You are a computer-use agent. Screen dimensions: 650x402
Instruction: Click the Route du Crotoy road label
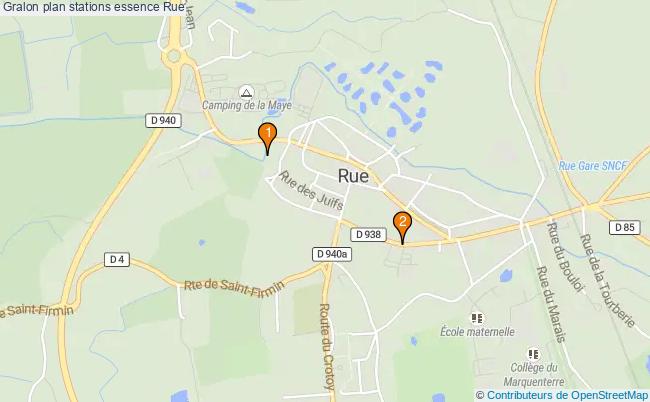click(327, 347)
